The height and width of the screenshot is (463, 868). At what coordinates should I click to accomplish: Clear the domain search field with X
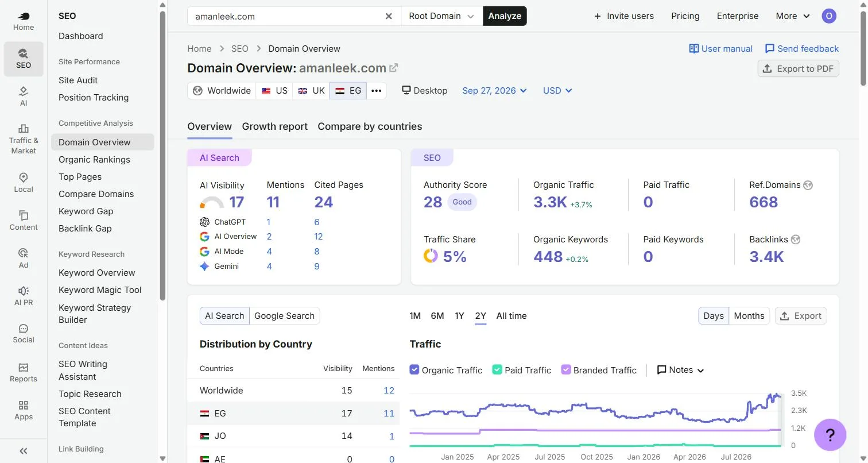click(x=389, y=16)
